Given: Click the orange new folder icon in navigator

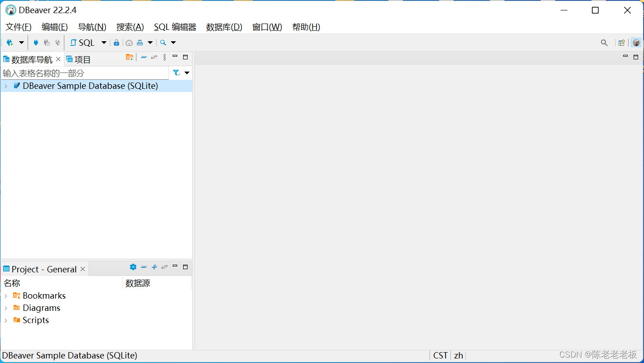Looking at the screenshot, I should pos(130,57).
